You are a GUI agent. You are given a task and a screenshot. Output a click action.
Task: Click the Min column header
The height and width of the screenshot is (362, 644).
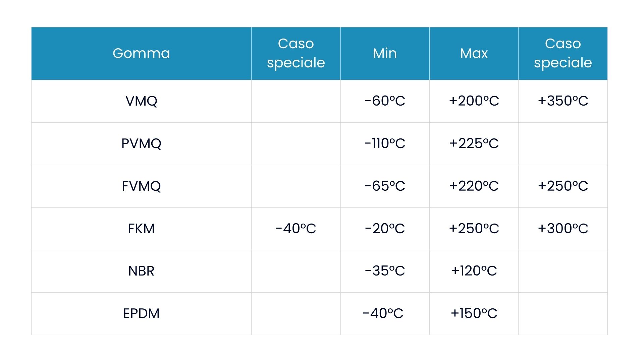385,53
